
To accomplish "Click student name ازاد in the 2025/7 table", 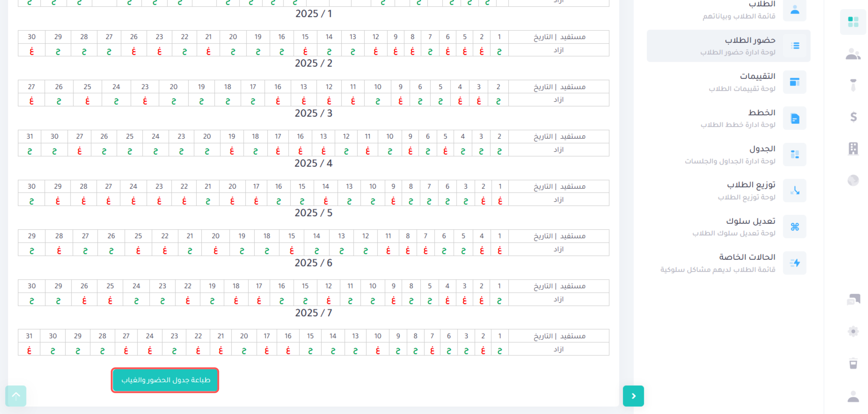I will (x=559, y=349).
